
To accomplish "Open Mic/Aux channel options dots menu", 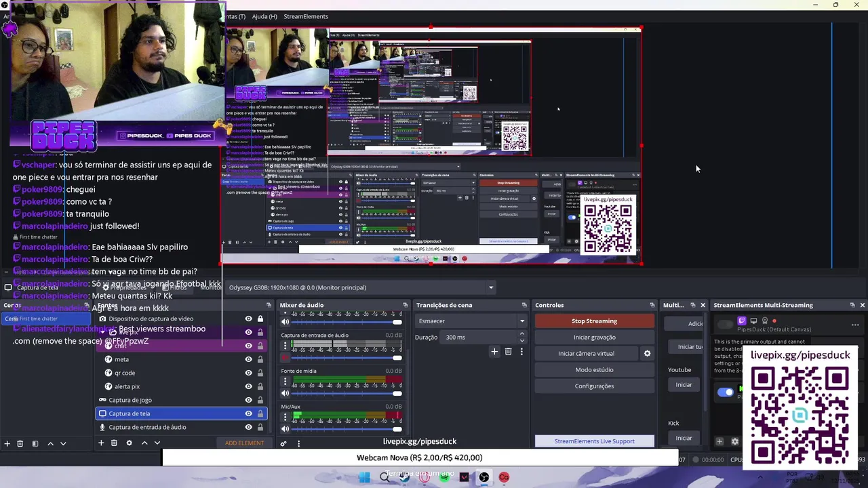I will (285, 416).
